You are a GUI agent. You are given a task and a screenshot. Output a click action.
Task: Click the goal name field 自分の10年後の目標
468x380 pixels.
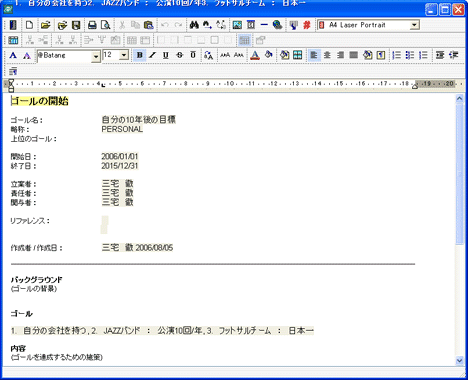click(139, 120)
